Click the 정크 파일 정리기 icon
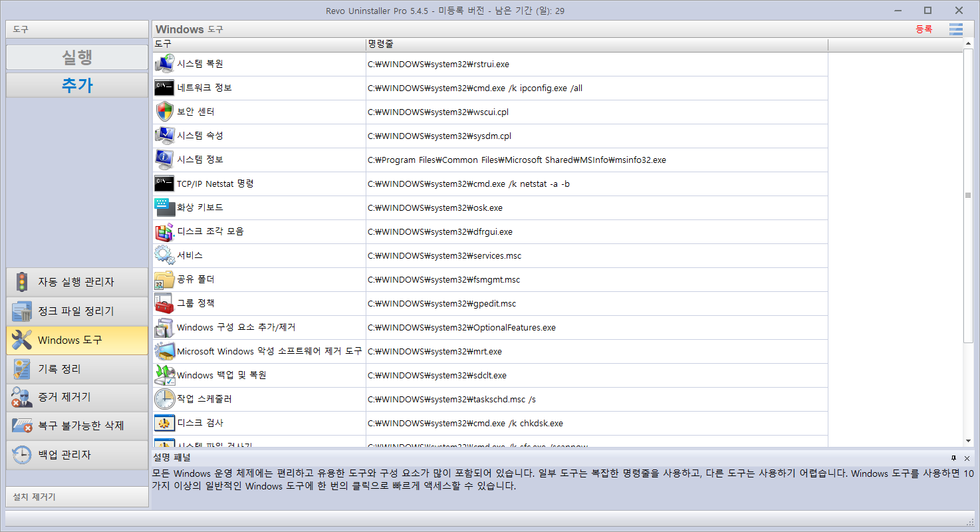Screen dimensions: 980x532 22,311
